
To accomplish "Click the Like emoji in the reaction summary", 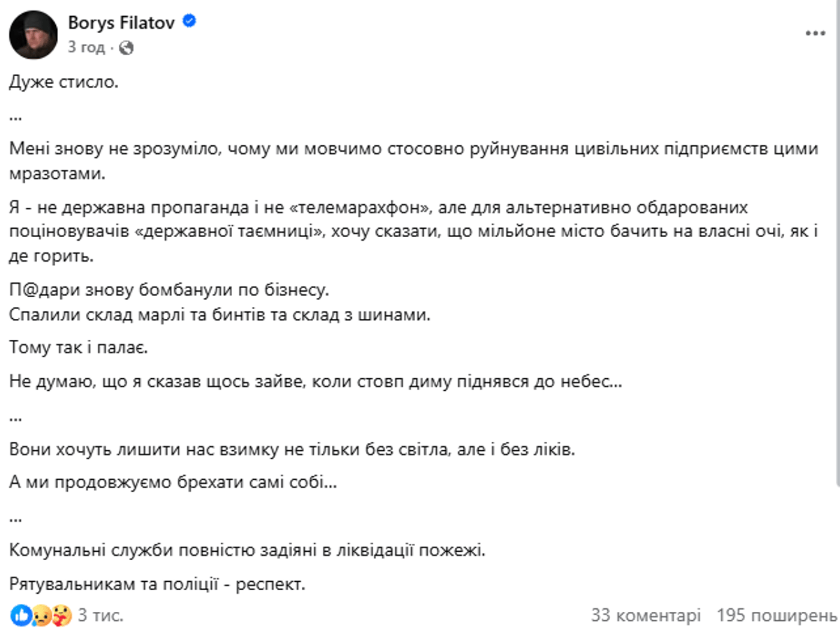I will tap(22, 615).
